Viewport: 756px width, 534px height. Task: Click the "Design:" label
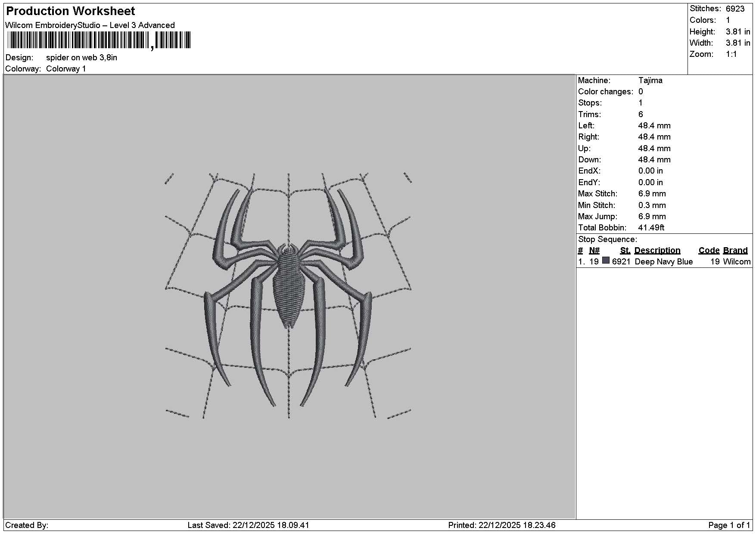[x=19, y=58]
